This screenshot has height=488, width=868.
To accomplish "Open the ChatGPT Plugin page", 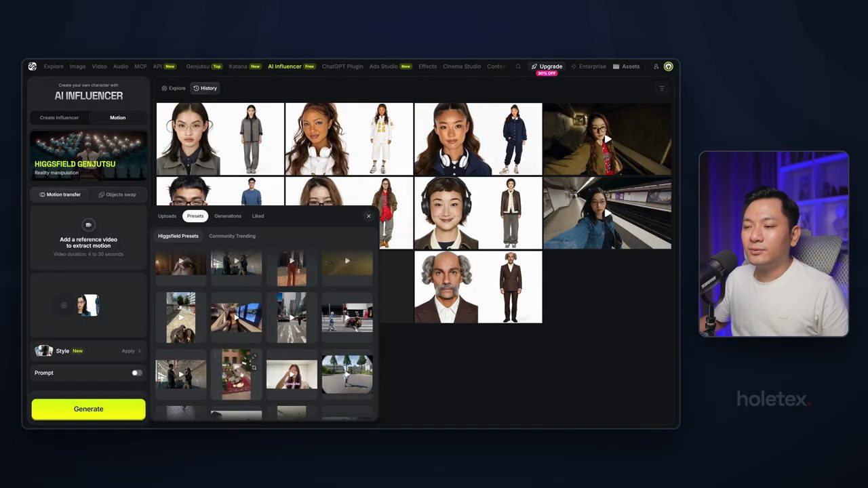I will [x=342, y=66].
